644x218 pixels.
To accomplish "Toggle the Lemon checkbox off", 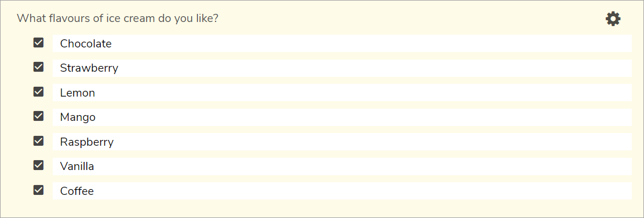I will [x=39, y=92].
